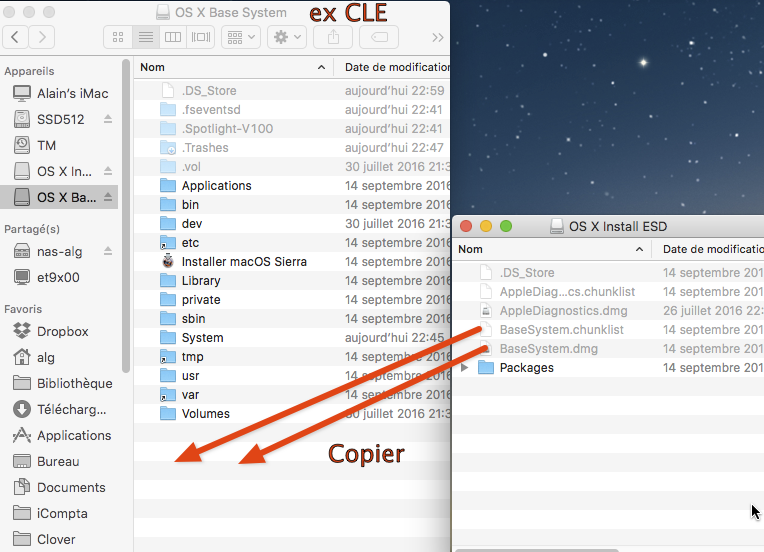Sort by Nom column in Base System window

233,67
